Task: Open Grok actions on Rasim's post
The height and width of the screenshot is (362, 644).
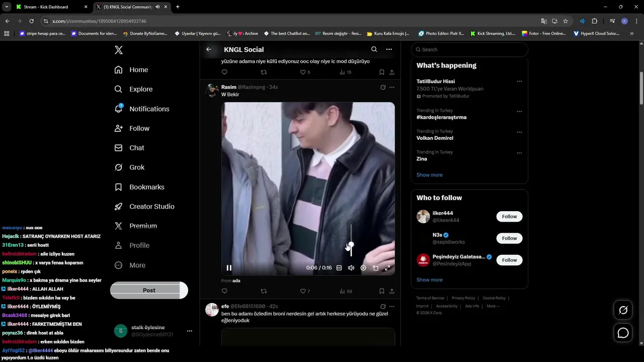Action: [x=383, y=87]
